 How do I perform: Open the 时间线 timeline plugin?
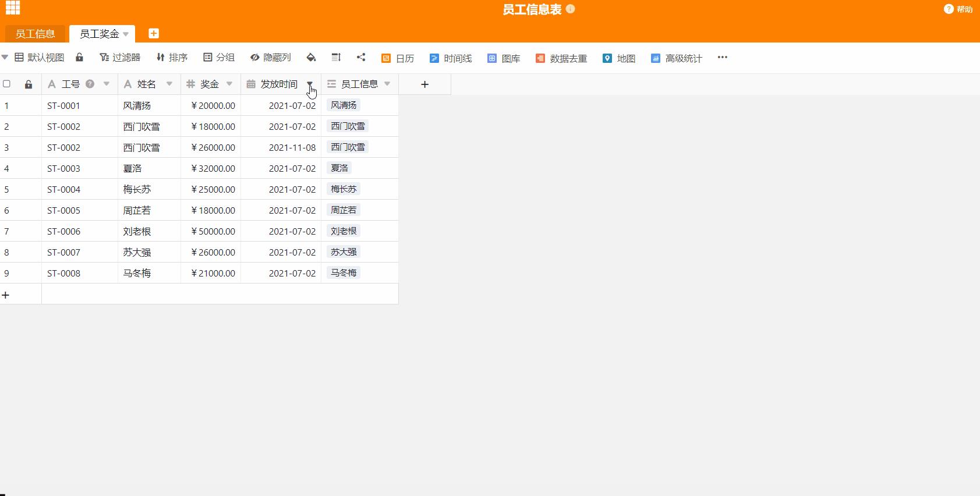click(x=451, y=58)
